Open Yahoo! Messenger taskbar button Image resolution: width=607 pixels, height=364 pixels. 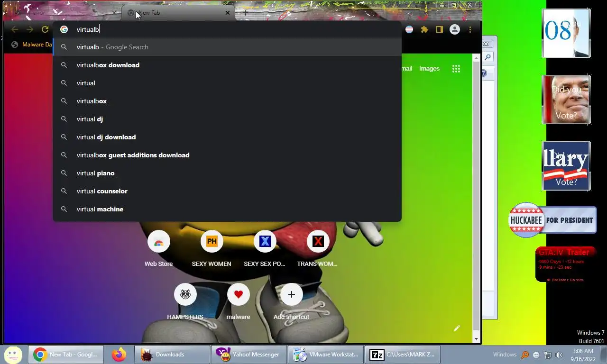pyautogui.click(x=249, y=355)
